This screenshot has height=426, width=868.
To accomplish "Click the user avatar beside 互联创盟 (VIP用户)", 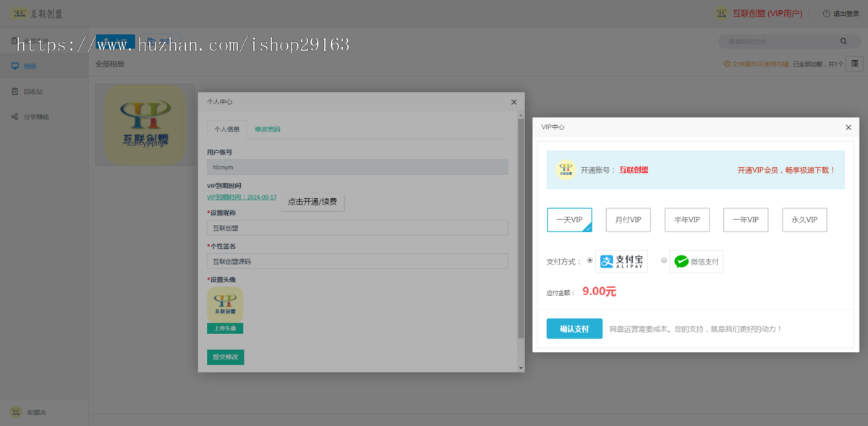I will [x=720, y=13].
